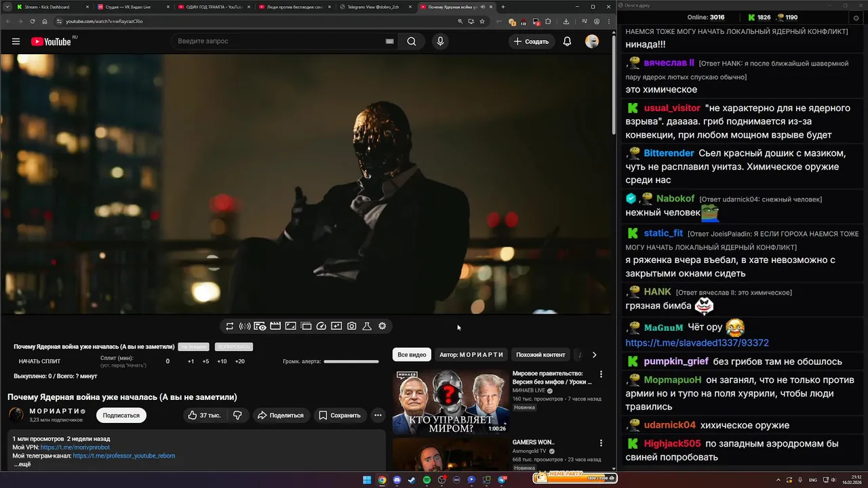Open Windows Start menu
Screen dimensions: 868x488
pyautogui.click(x=367, y=480)
